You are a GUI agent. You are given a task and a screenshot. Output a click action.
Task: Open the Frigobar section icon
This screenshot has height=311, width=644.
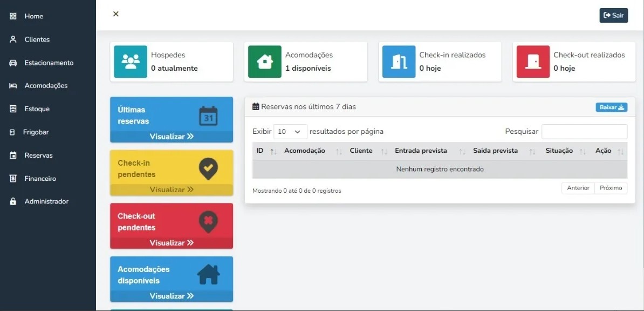point(12,132)
